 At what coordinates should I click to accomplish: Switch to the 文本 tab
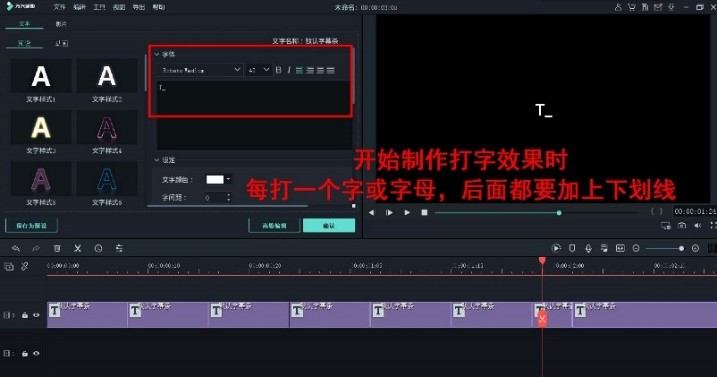(x=24, y=24)
